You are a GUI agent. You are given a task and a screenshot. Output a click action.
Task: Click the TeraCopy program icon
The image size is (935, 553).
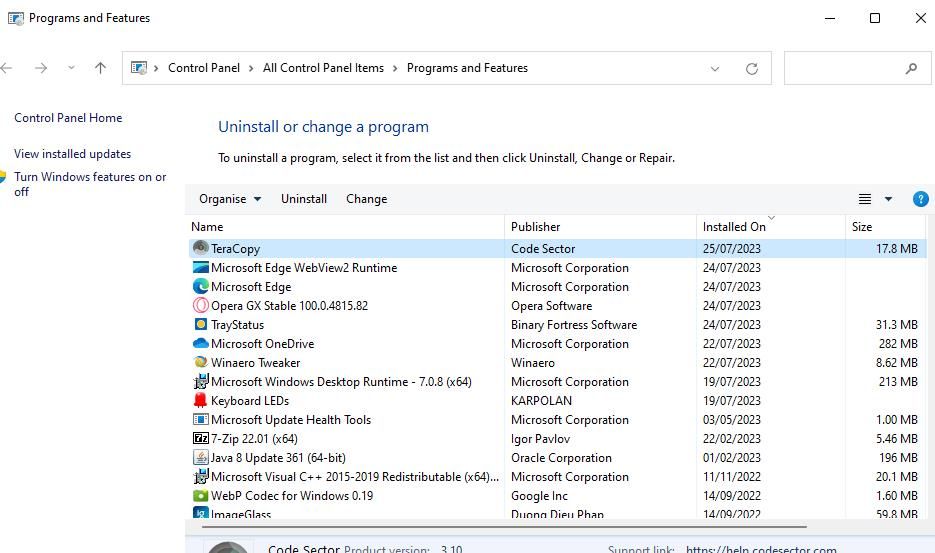200,249
